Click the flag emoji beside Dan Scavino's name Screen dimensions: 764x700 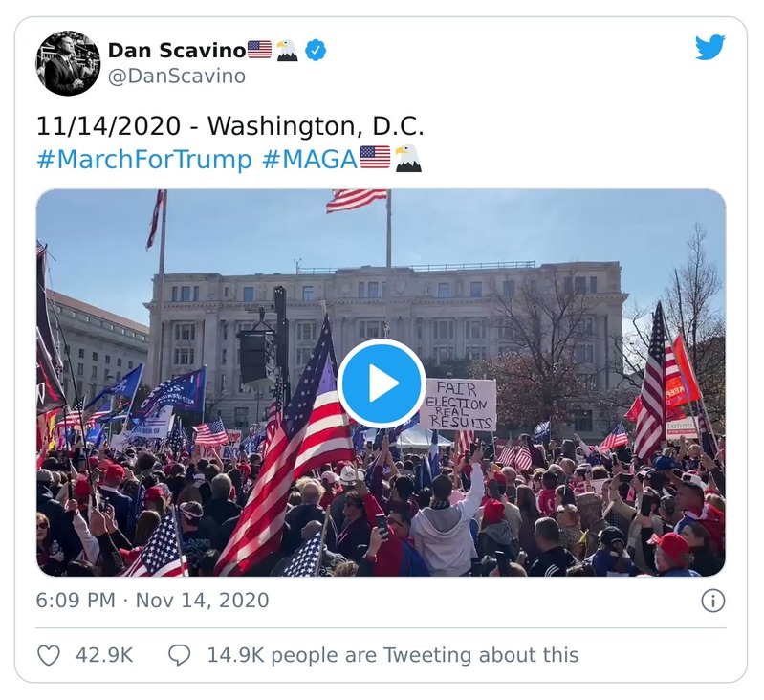(259, 50)
